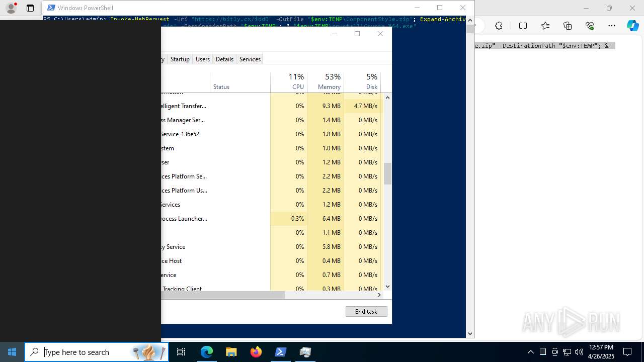Viewport: 644px width, 362px height.
Task: Select the Intelligent Transfer process row
Action: [x=272, y=106]
